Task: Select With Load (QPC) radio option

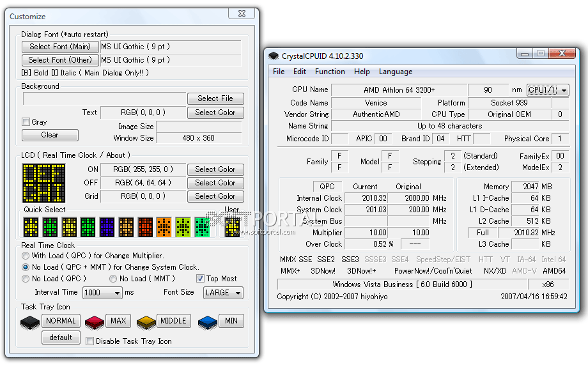Action: (26, 256)
